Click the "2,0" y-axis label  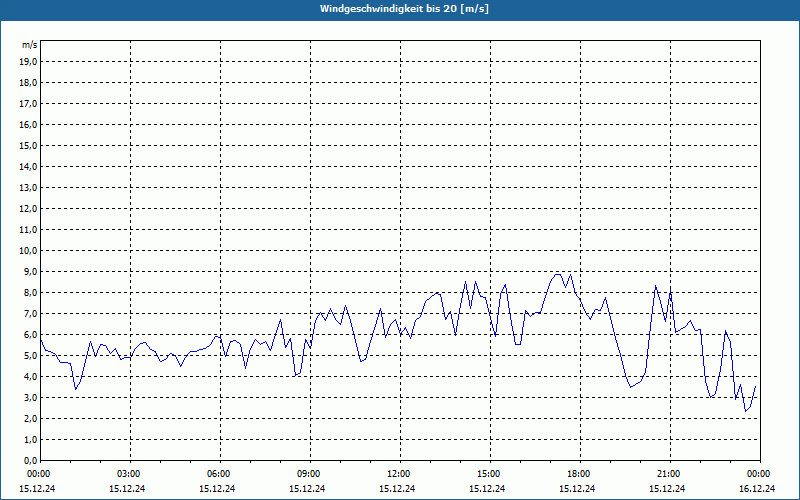(30, 419)
